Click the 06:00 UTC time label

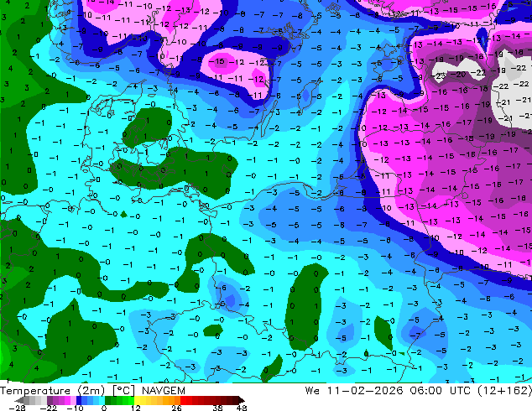tap(440, 391)
